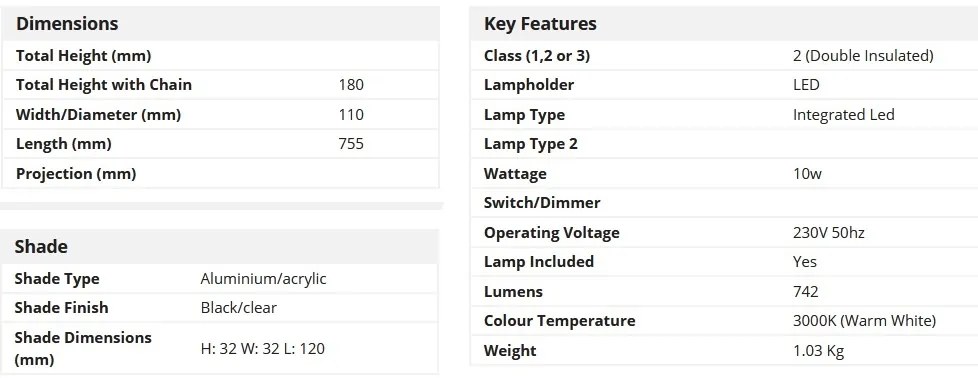Select the Total Height with Chain value 180
The image size is (978, 378).
tap(351, 85)
